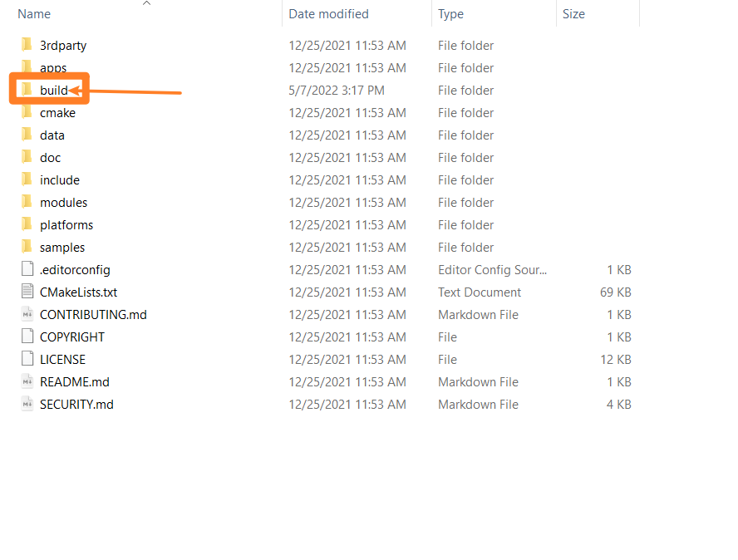Click the date modified of LICENSE row
This screenshot has height=560, width=738.
pos(347,360)
